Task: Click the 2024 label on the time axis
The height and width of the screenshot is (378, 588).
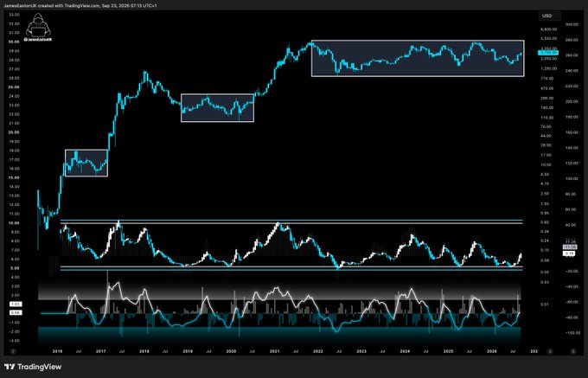Action: pos(405,351)
